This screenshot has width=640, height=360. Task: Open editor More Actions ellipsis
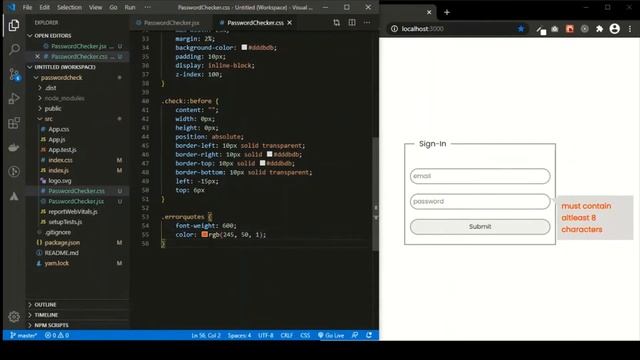(367, 22)
